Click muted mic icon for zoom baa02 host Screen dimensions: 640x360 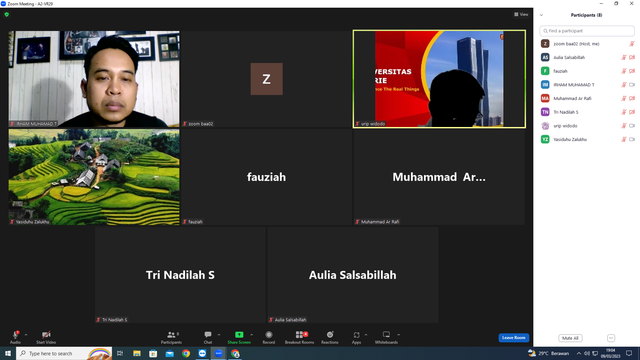(x=632, y=44)
